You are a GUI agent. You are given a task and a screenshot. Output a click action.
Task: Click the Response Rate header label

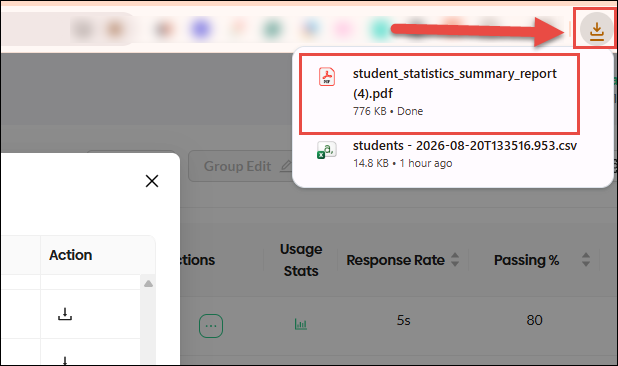coord(395,260)
